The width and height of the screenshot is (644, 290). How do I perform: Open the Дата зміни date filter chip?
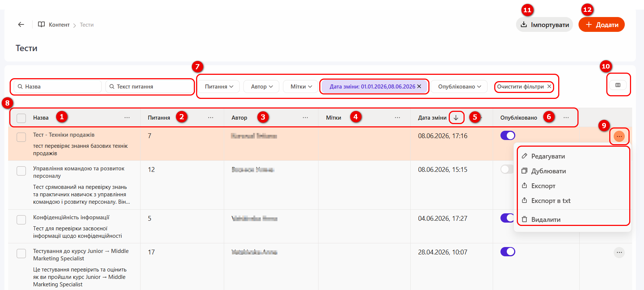coord(372,87)
